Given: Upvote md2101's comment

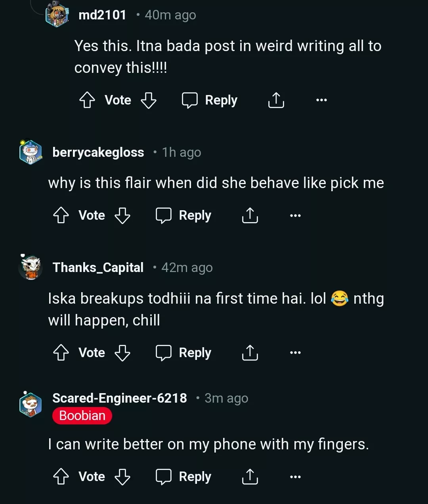Looking at the screenshot, I should coord(88,100).
